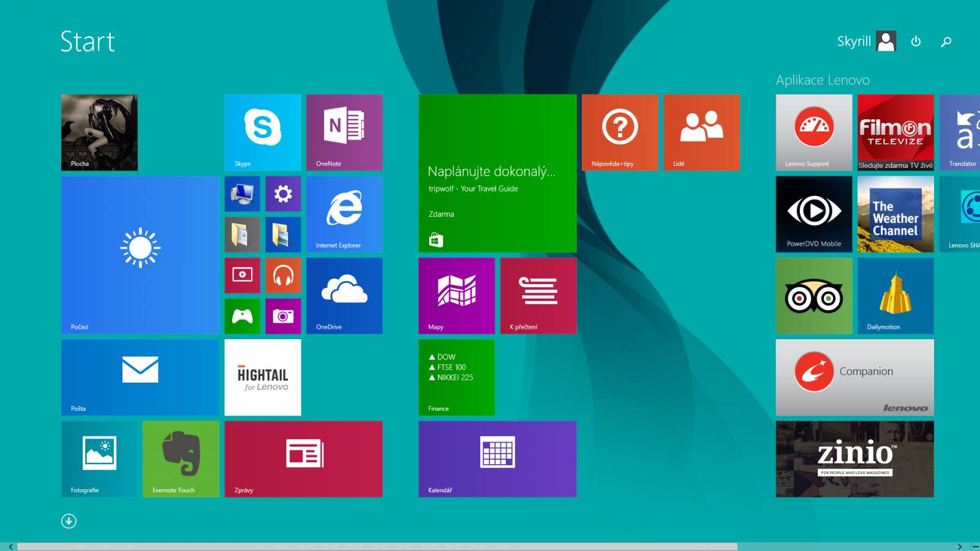Launch OneNote from its tile
The image size is (980, 551).
tap(344, 132)
